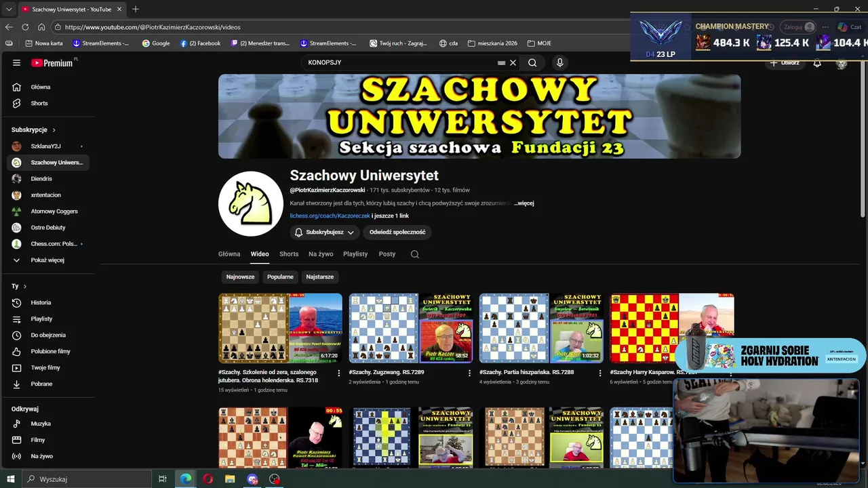Viewport: 868px width, 488px height.
Task: Click the search magnifier button
Action: point(532,62)
